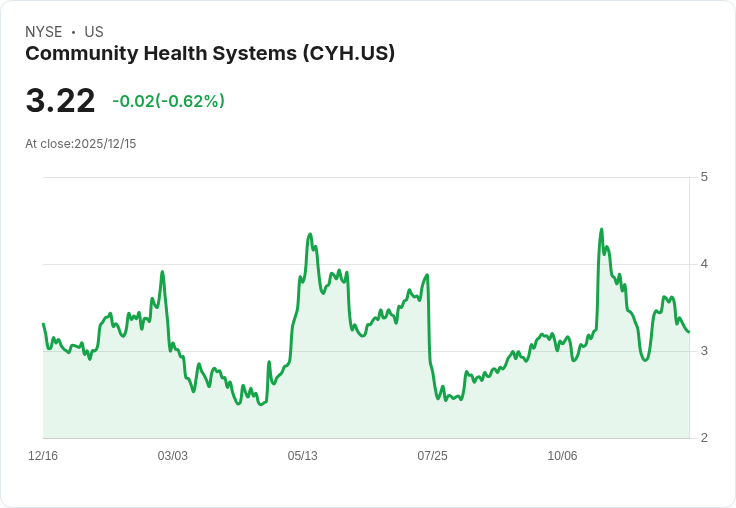
Task: Click the 12/16 date axis label
Action: pos(43,456)
